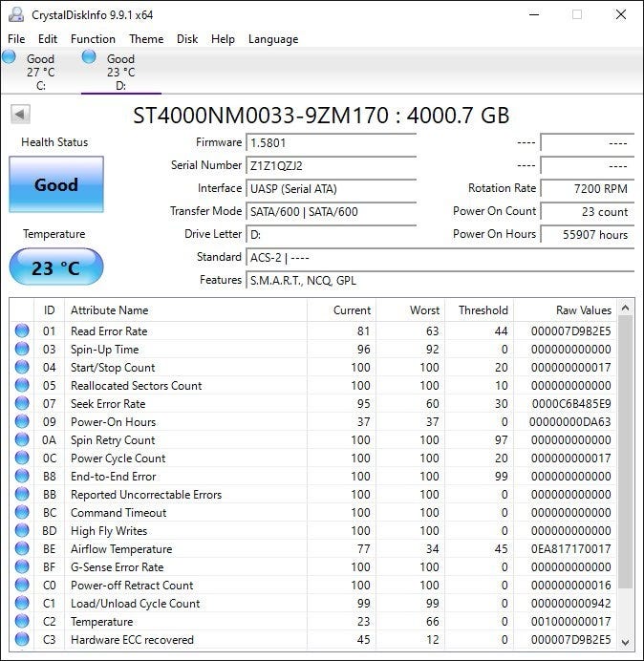Click the status orb for Start/Stop Count
The height and width of the screenshot is (661, 644).
[22, 367]
